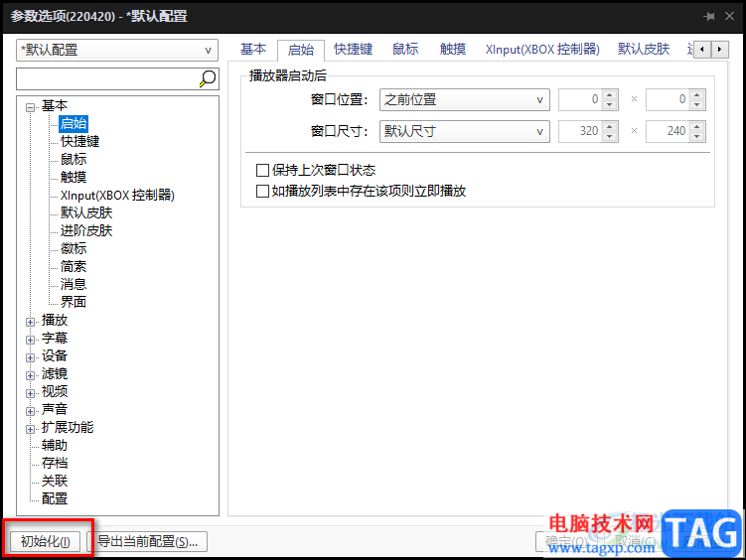Switch to the 基本 tab
The image size is (746, 560).
(x=253, y=49)
